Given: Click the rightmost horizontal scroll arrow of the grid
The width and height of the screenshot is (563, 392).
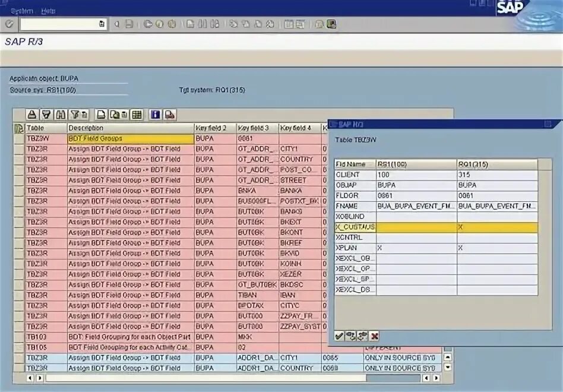Looking at the screenshot, I should click(x=437, y=378).
